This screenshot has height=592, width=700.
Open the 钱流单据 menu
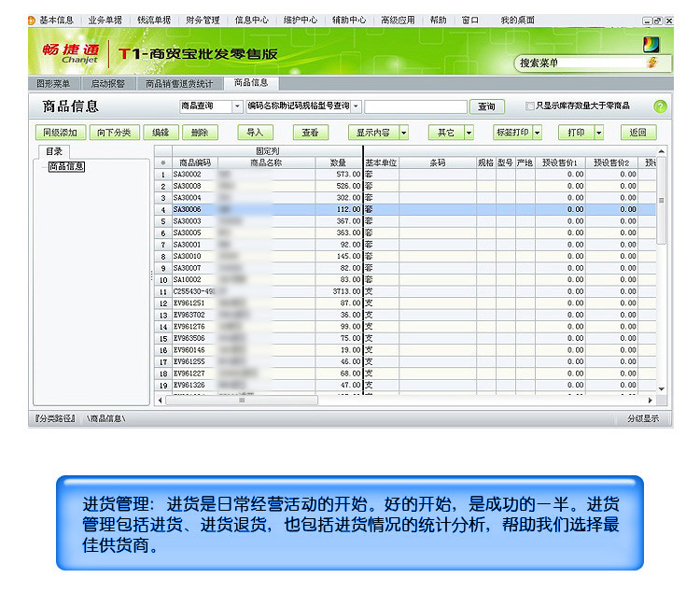coord(154,21)
